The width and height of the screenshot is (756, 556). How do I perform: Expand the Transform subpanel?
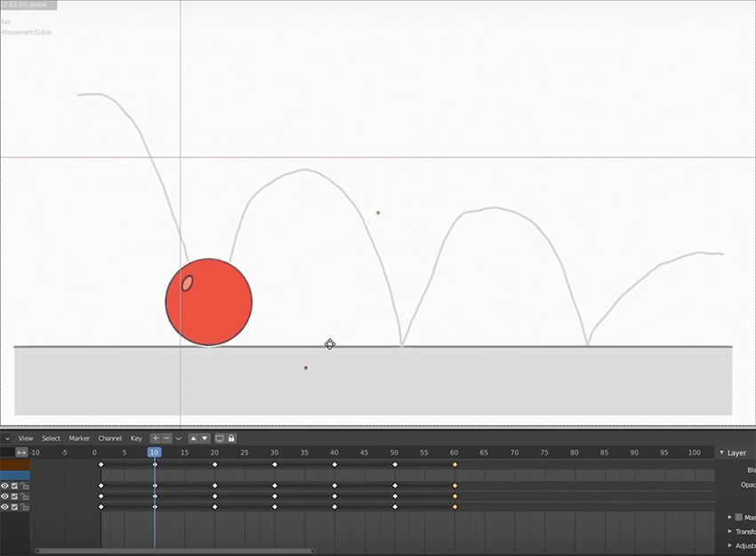(729, 531)
